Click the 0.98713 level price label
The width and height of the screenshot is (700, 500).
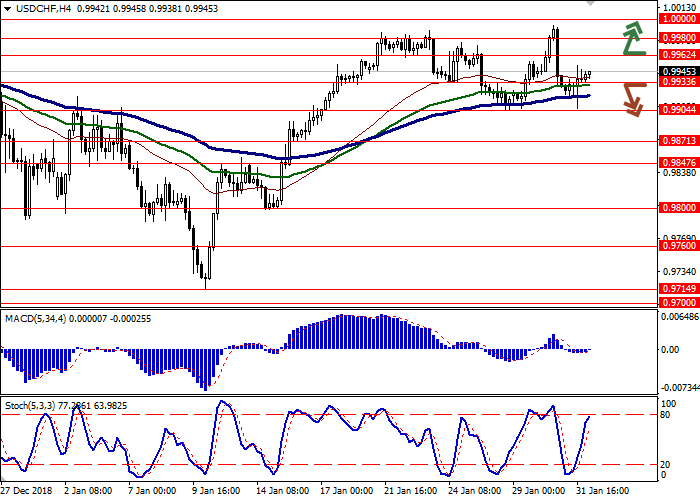click(679, 141)
